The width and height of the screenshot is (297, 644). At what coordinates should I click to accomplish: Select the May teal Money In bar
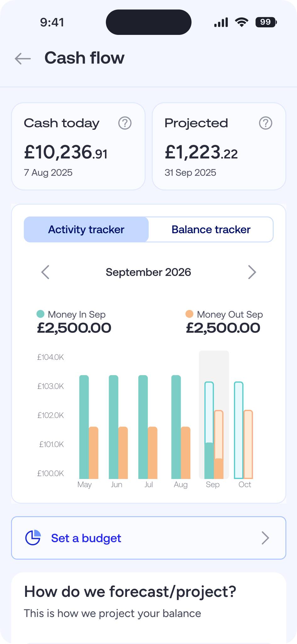pos(84,427)
